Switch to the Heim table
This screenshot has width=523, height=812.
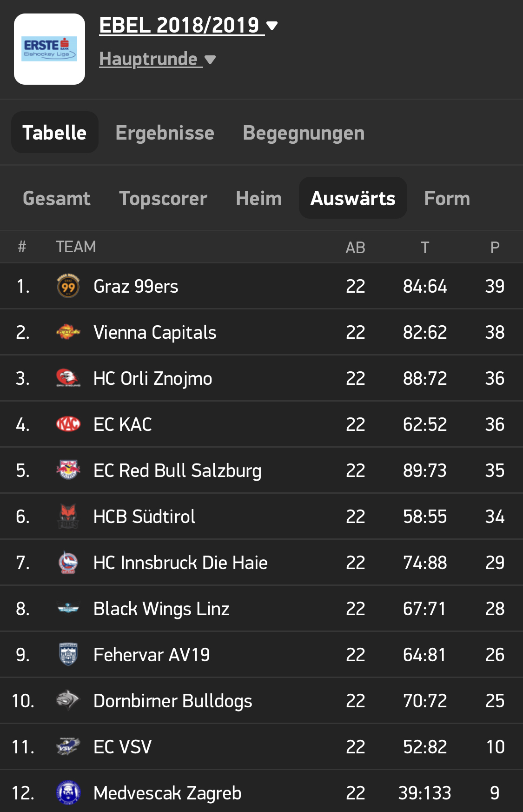pos(258,198)
